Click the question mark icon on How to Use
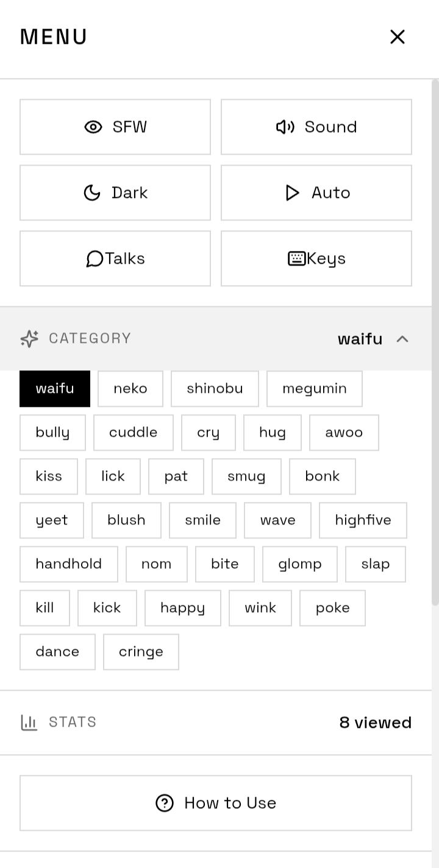 (164, 803)
